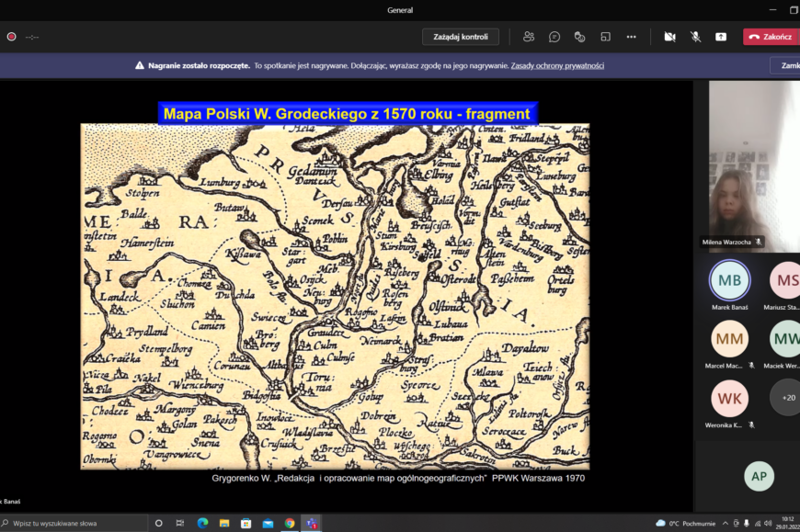The height and width of the screenshot is (532, 800).
Task: Open the reactions menu
Action: point(579,37)
